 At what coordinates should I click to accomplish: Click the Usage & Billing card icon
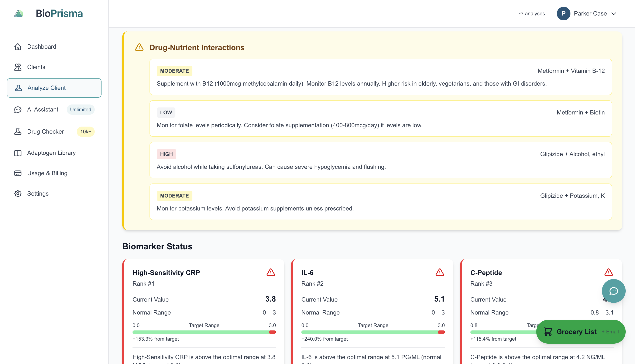[18, 173]
